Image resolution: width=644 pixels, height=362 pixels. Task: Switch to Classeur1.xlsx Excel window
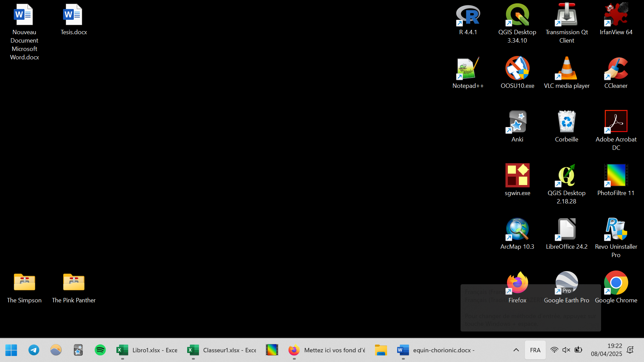click(x=222, y=350)
